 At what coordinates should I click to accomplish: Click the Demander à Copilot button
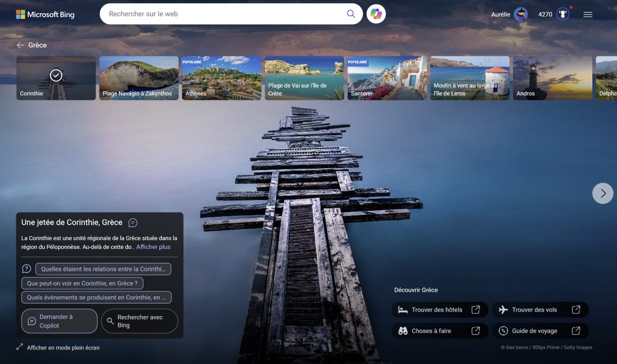click(59, 321)
